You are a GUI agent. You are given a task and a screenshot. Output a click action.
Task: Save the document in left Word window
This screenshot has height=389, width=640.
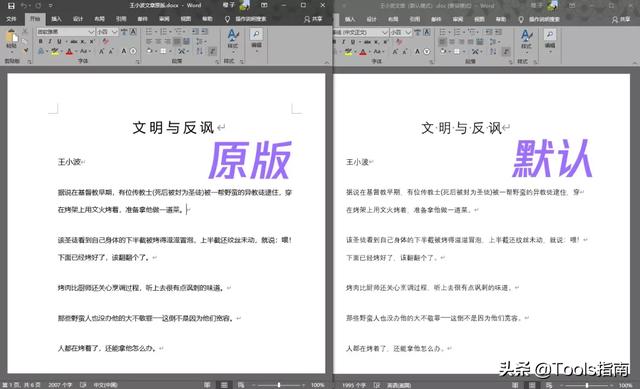pyautogui.click(x=11, y=6)
